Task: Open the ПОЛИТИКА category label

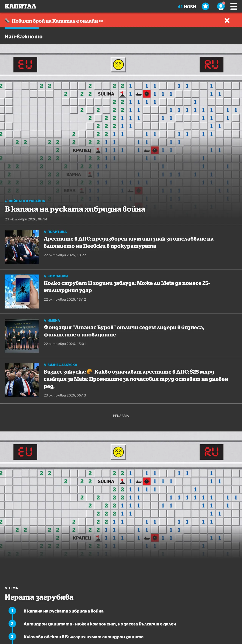Action: (x=55, y=232)
